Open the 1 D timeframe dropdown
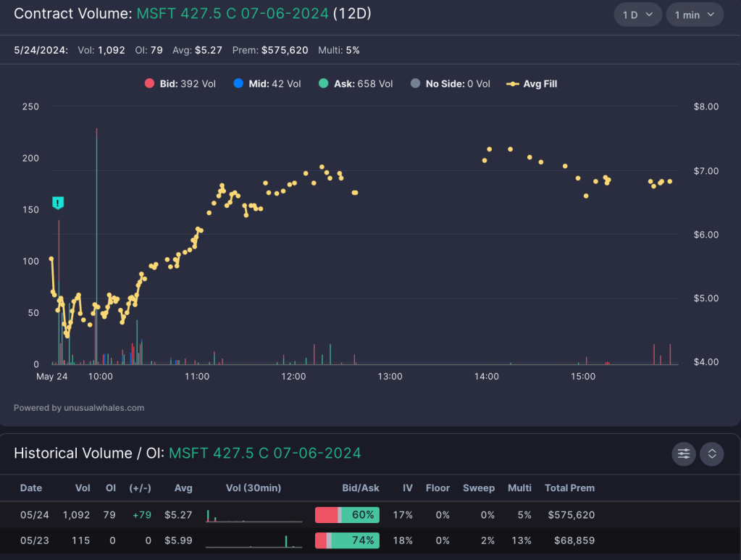 637,14
